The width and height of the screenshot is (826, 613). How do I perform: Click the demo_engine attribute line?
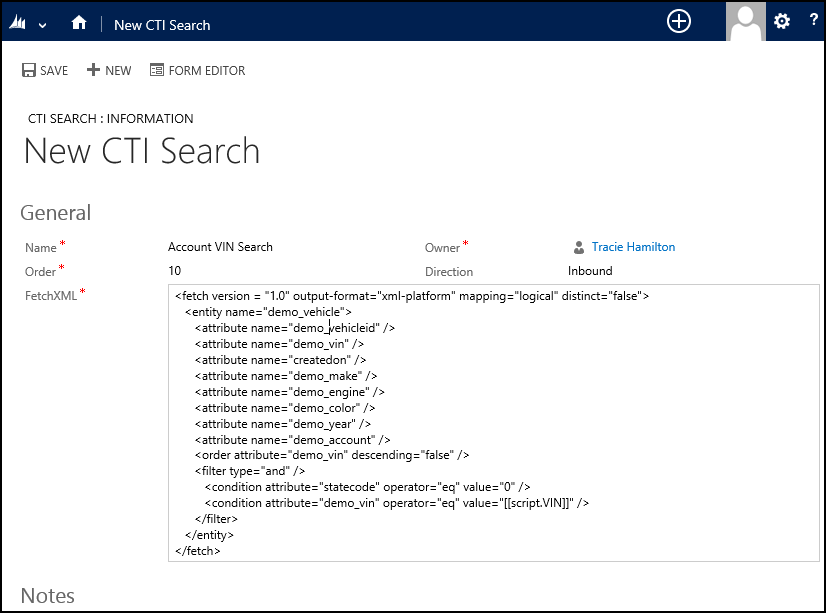point(290,392)
